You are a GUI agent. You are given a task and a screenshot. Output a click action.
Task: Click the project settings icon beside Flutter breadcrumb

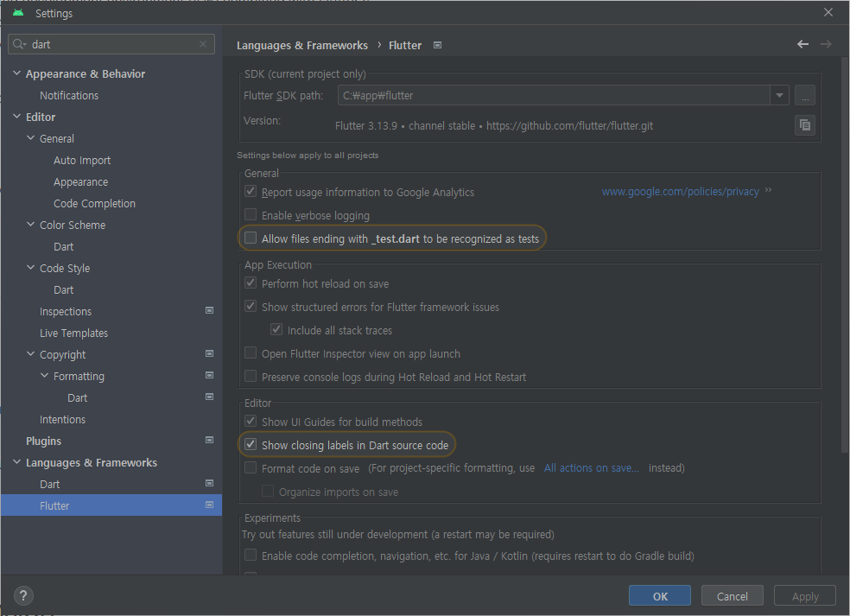[x=438, y=45]
